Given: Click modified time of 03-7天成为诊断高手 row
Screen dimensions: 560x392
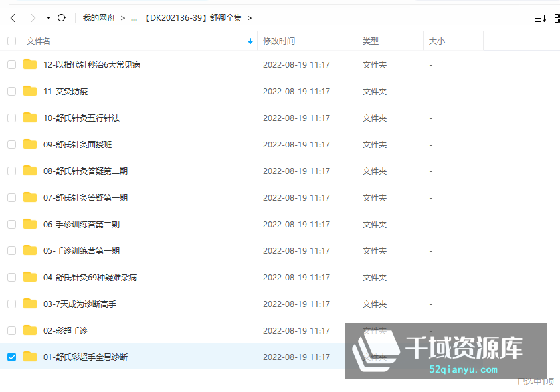Looking at the screenshot, I should point(296,304).
